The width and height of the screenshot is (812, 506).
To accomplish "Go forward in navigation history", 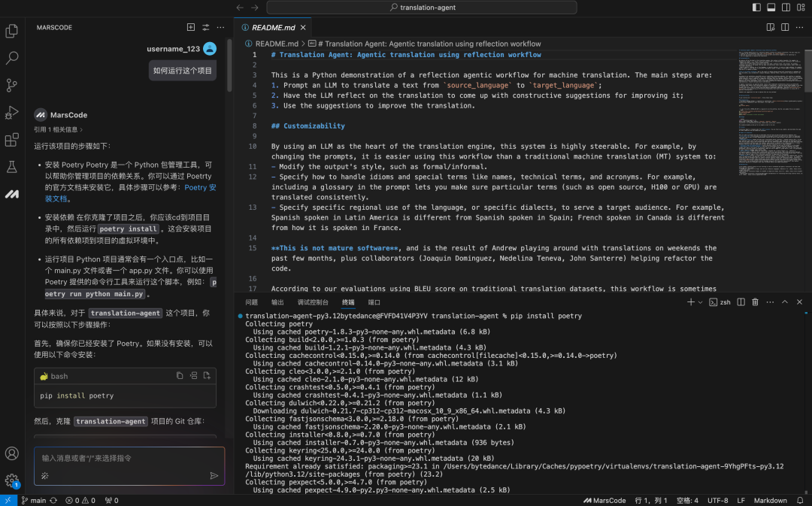I will pyautogui.click(x=255, y=8).
